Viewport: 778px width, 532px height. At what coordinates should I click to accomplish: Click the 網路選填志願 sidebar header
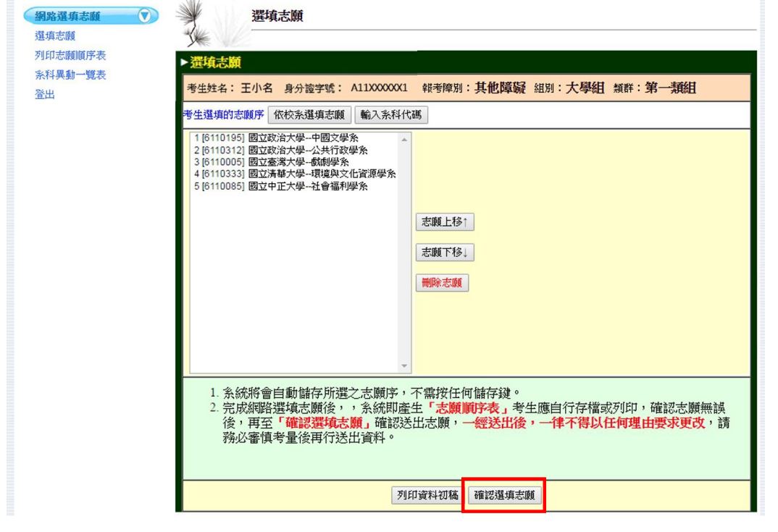pos(91,16)
